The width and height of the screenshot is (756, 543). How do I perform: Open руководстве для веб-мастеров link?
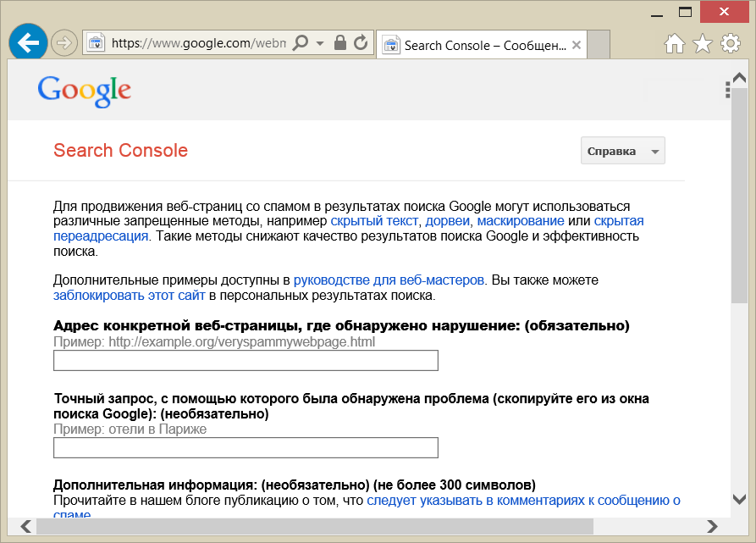point(389,280)
